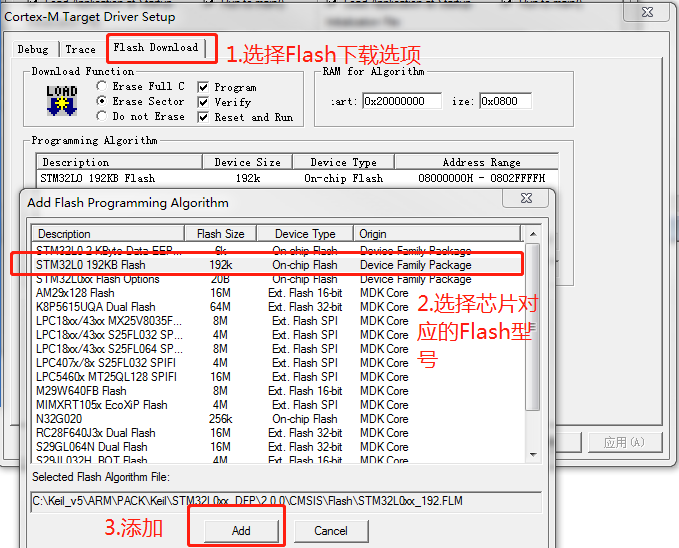This screenshot has height=548, width=679.
Task: Close the Add Flash Programming Algorithm dialog
Action: coord(526,198)
